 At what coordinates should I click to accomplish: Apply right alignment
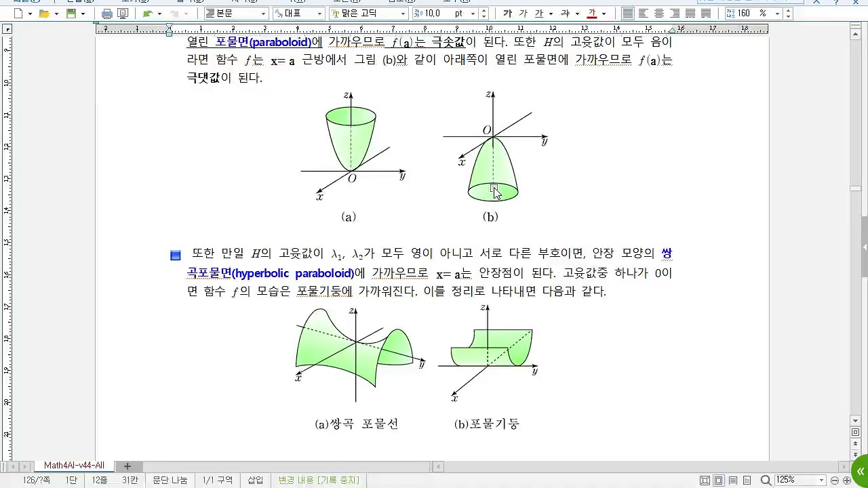click(675, 14)
